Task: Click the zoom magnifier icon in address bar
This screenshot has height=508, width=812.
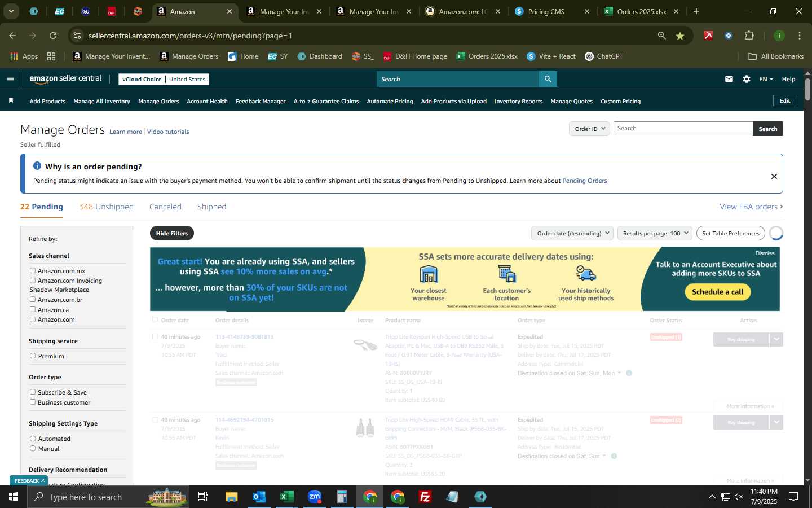Action: click(x=661, y=36)
